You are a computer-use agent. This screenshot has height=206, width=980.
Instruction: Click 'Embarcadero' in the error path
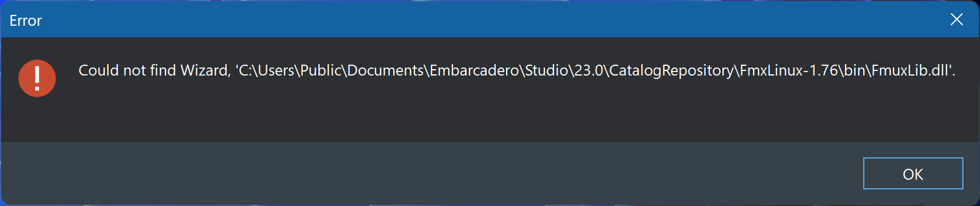point(475,70)
